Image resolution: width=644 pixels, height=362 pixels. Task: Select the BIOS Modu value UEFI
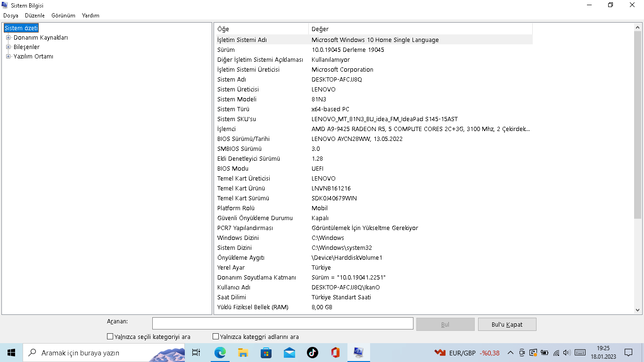coord(317,169)
